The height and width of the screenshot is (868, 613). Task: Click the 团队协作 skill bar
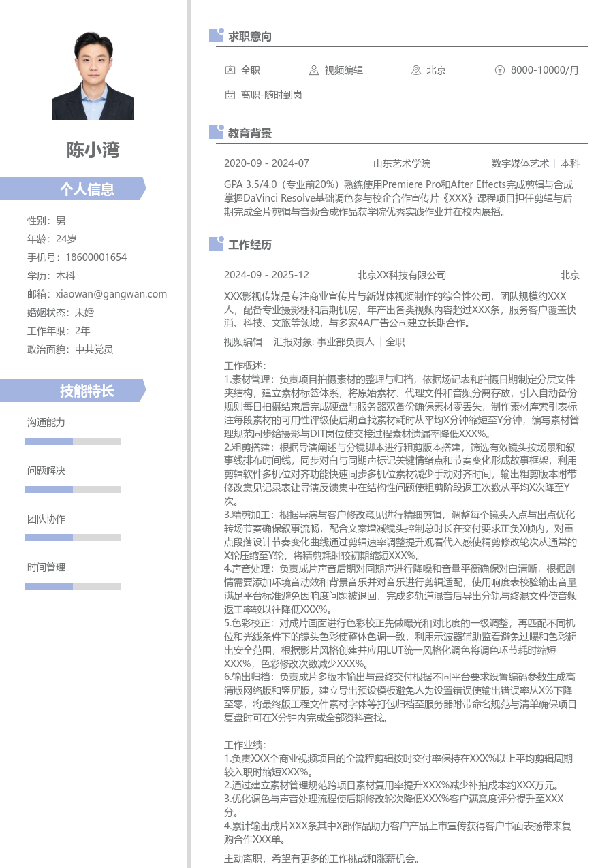point(73,538)
